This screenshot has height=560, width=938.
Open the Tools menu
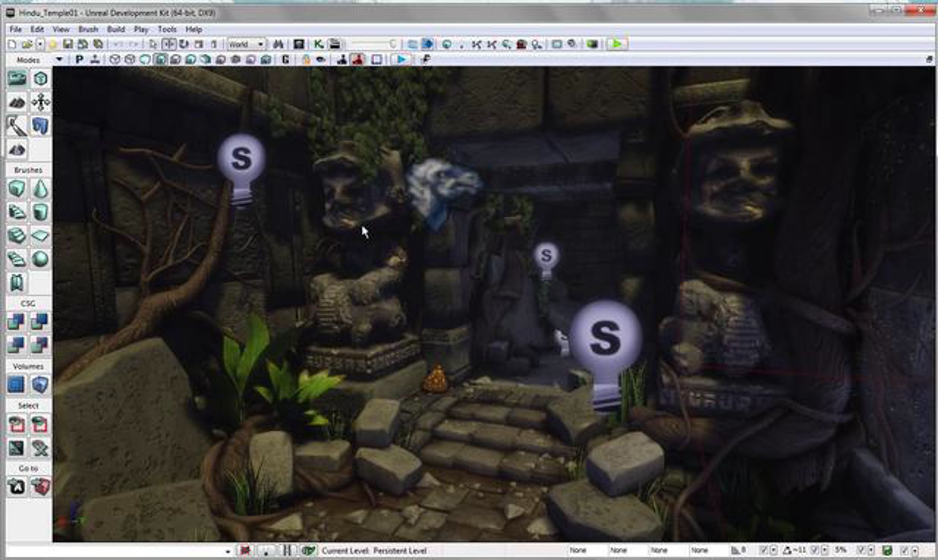tap(167, 29)
